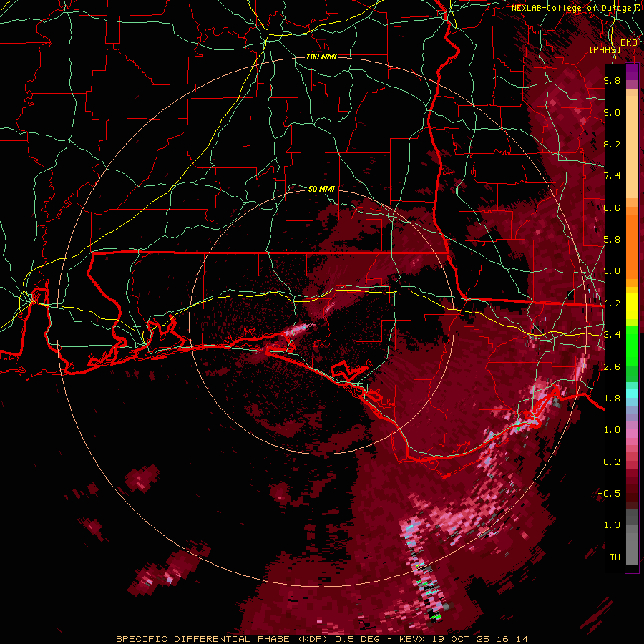This screenshot has width=644, height=644.
Task: Click the 6.6 value on the color scale
Action: pyautogui.click(x=612, y=208)
